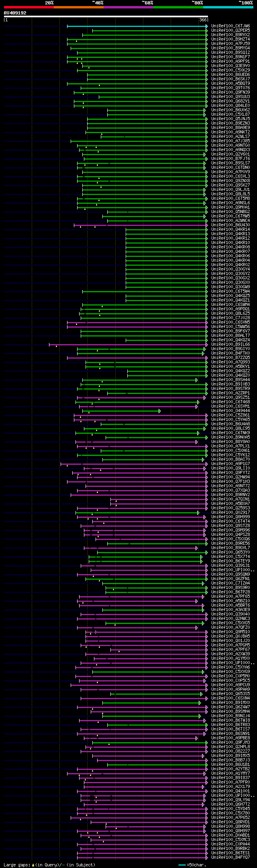
Task: Click the UniRef100_C5XL87 label
Action: tap(230, 115)
